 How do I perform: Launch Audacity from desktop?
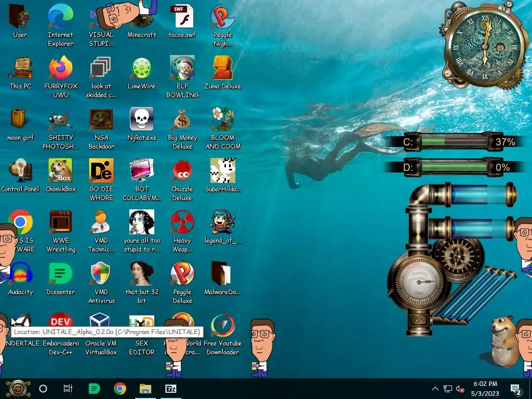coord(21,273)
